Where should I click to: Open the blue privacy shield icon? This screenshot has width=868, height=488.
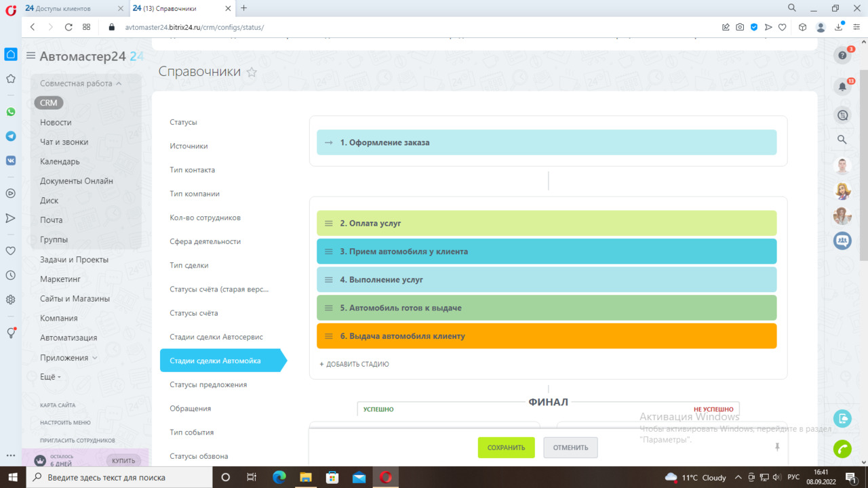(754, 27)
